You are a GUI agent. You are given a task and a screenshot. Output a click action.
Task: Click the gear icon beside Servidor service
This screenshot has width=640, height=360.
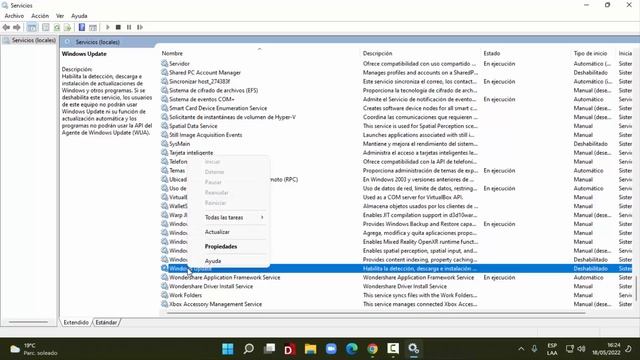164,63
